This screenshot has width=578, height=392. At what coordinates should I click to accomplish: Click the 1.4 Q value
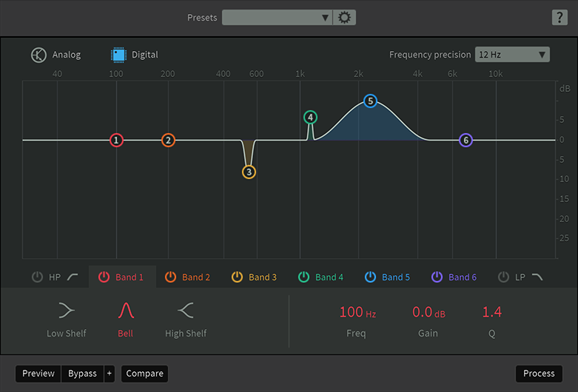491,312
